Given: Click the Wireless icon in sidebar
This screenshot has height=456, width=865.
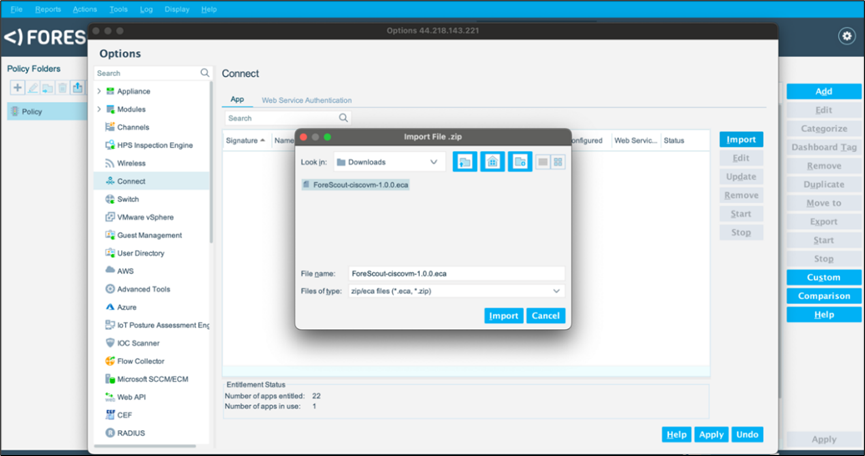Looking at the screenshot, I should 110,163.
